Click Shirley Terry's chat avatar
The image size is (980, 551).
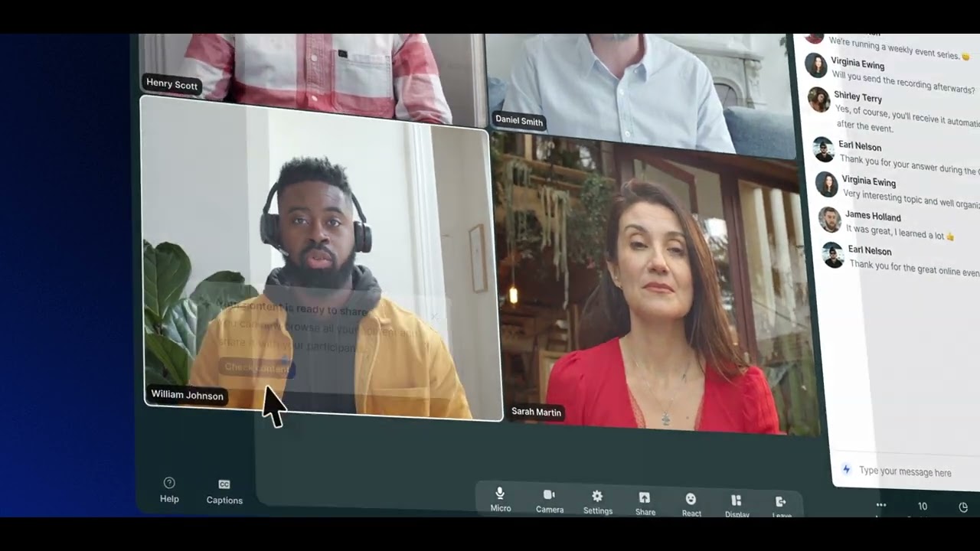(819, 99)
